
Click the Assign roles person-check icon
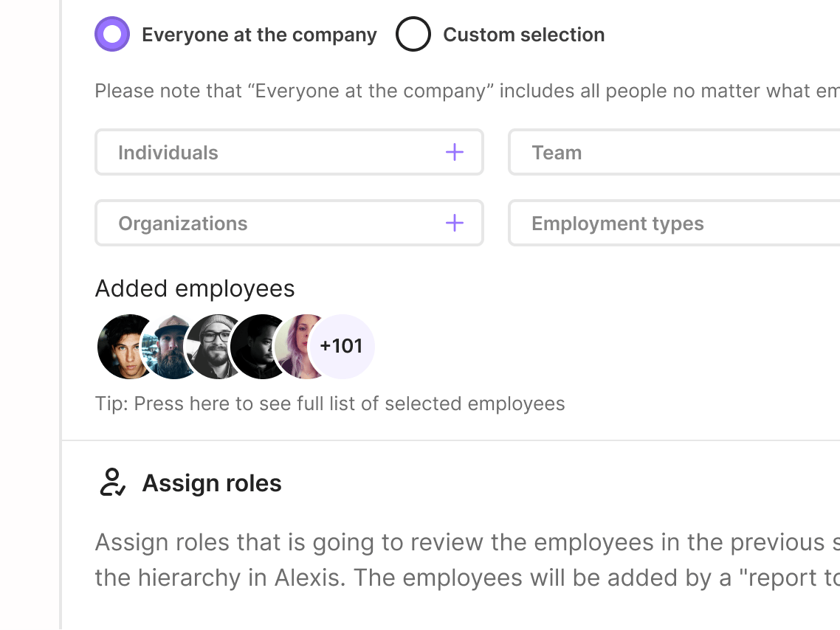tap(113, 482)
